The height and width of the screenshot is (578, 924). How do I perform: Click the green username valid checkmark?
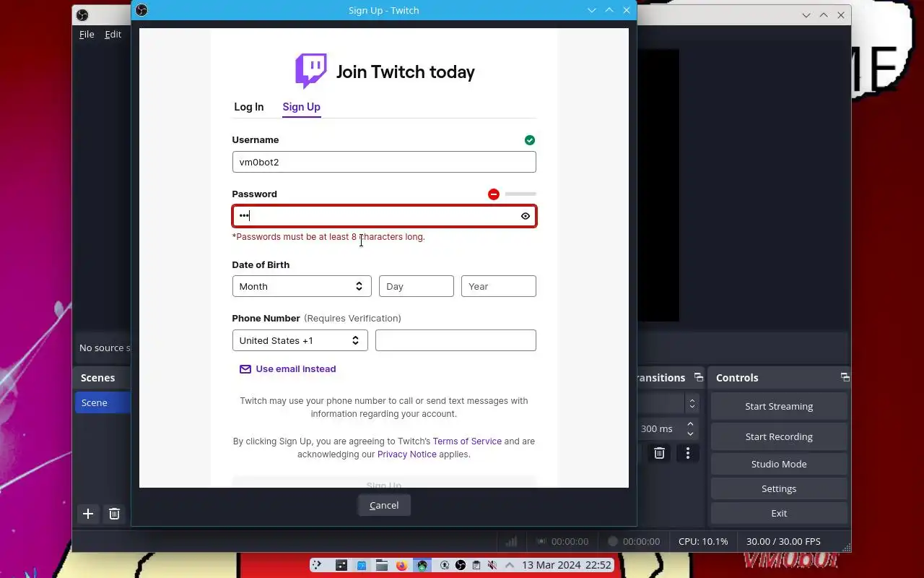click(530, 140)
